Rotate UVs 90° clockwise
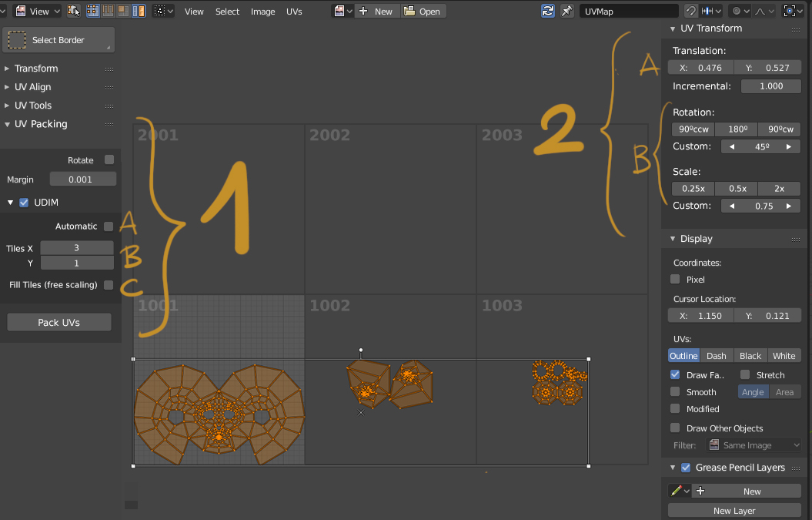812x520 pixels. point(780,129)
